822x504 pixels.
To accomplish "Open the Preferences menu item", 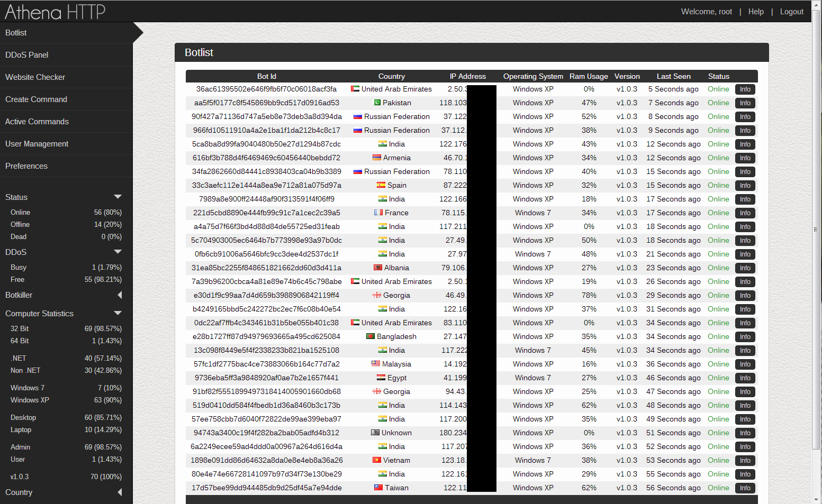I will click(66, 166).
